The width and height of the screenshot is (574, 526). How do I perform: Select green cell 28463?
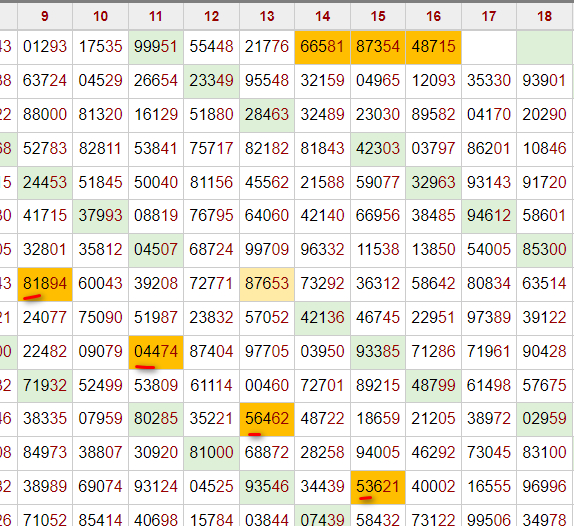[x=267, y=115]
